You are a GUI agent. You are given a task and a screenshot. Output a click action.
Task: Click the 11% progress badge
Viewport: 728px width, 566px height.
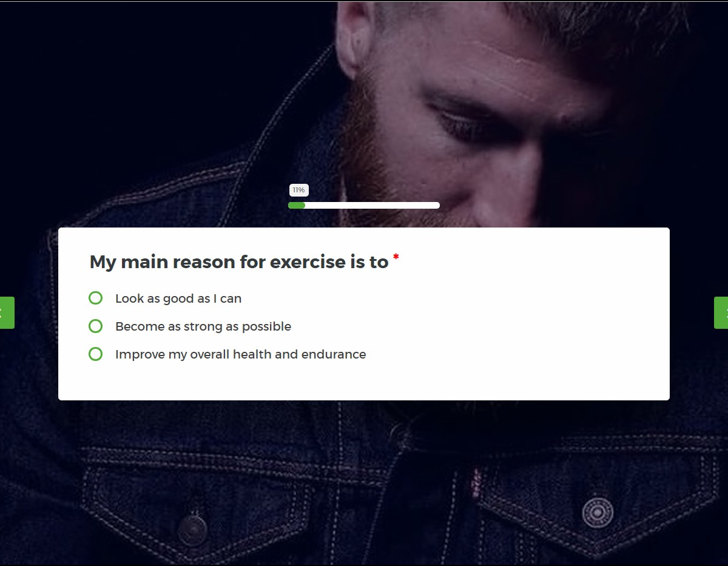click(x=299, y=190)
